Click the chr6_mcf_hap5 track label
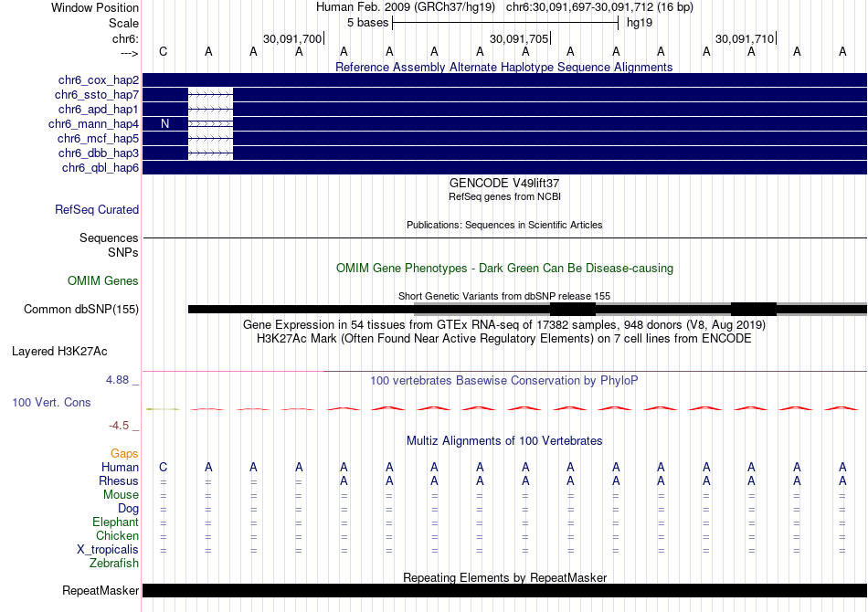 98,138
